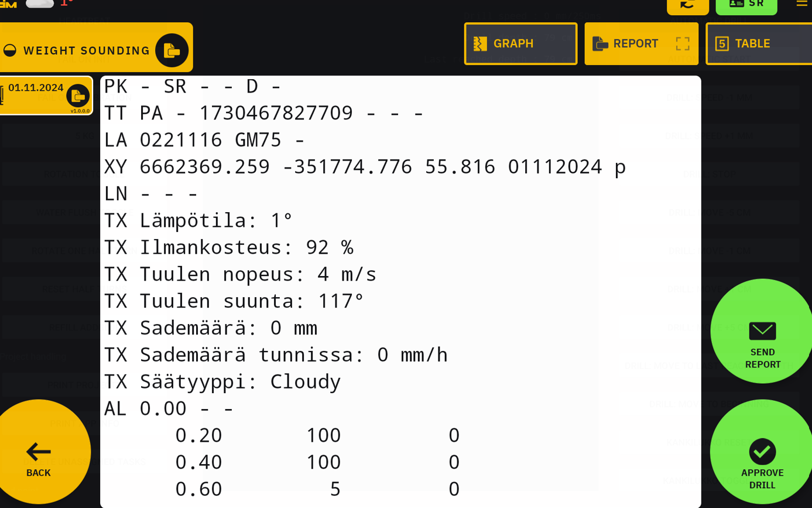Click the Weight Sounding button

[96, 47]
